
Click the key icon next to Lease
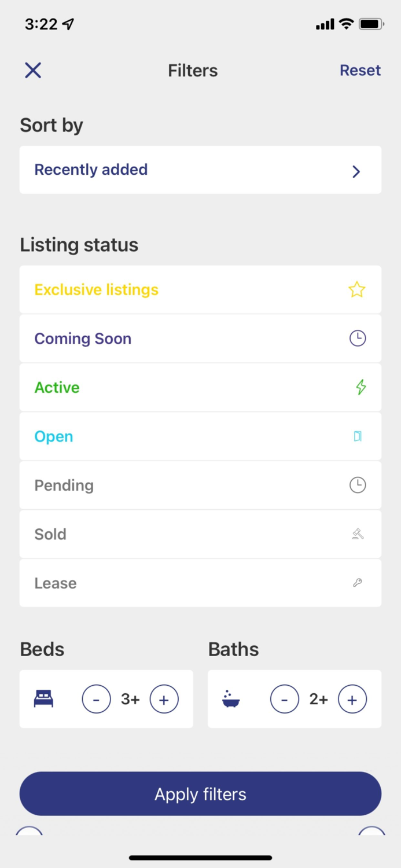[358, 583]
